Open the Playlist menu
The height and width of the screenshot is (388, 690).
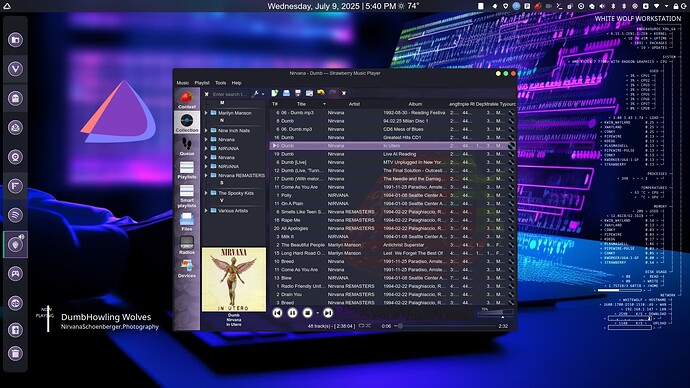202,83
